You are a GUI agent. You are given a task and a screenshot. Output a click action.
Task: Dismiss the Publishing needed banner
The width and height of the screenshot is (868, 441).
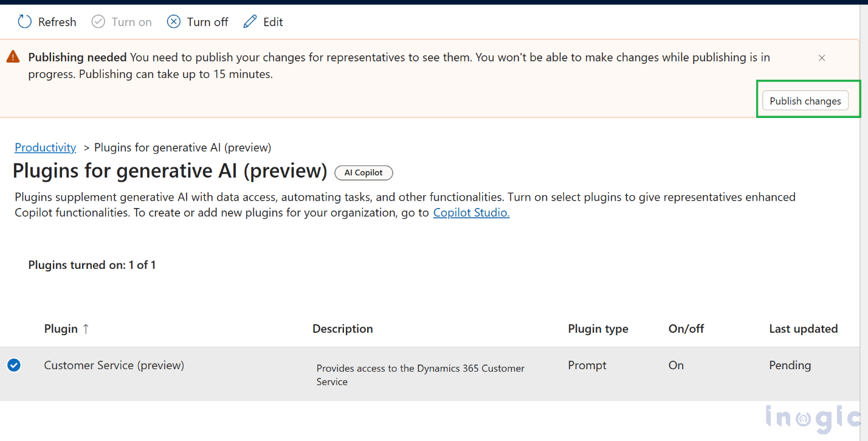point(822,58)
